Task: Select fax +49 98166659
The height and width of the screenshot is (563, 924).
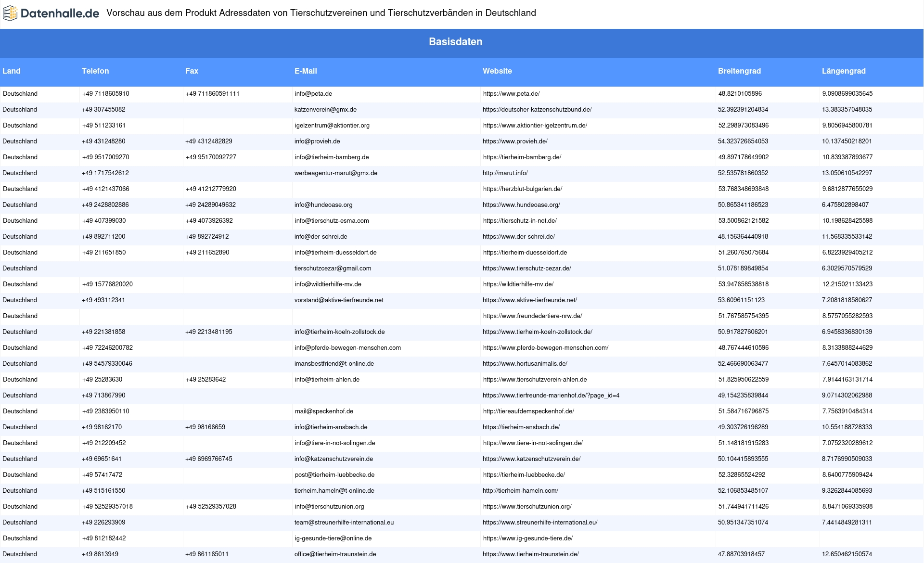Action: pyautogui.click(x=205, y=427)
